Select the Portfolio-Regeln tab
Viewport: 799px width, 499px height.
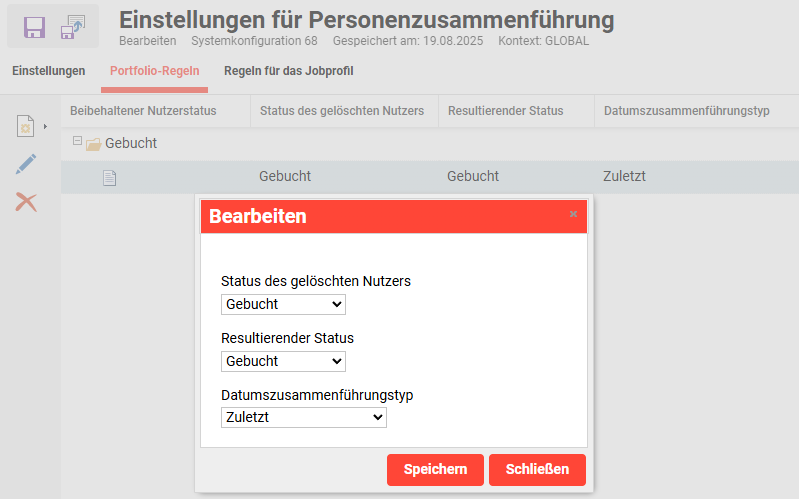click(x=154, y=71)
